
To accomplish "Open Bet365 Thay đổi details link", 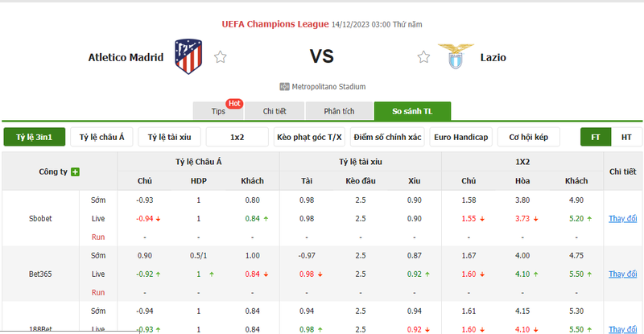I will [x=622, y=274].
